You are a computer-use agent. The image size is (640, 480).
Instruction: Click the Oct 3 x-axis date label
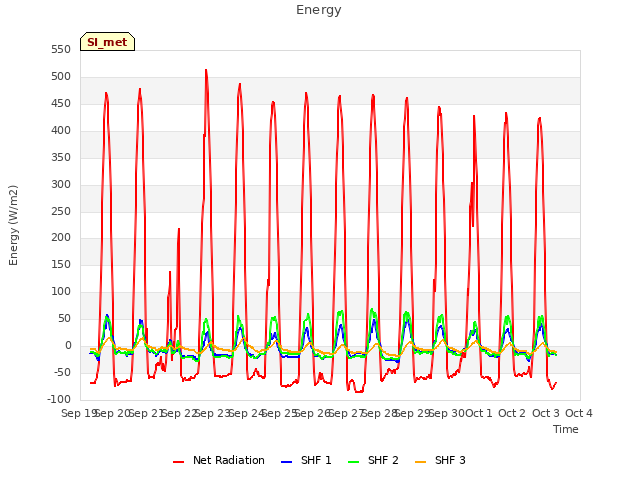(546, 413)
